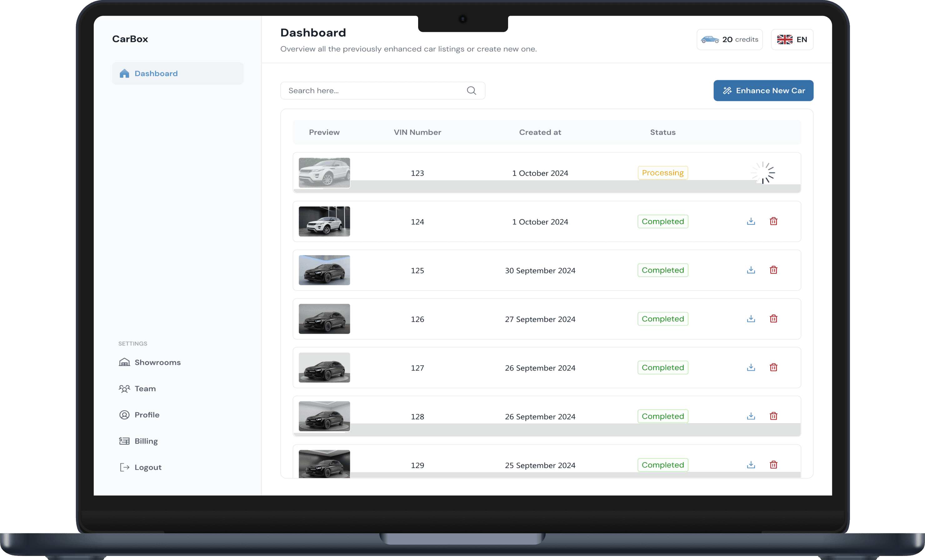Screen dimensions: 925x560
Task: Click the Processing status badge for VIN 123
Action: pos(662,172)
